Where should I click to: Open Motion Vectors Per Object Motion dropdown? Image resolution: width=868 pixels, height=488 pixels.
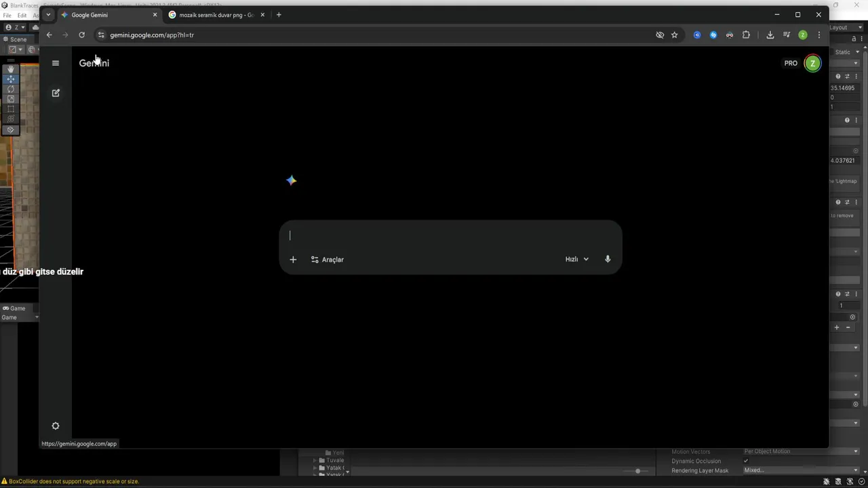[801, 451]
